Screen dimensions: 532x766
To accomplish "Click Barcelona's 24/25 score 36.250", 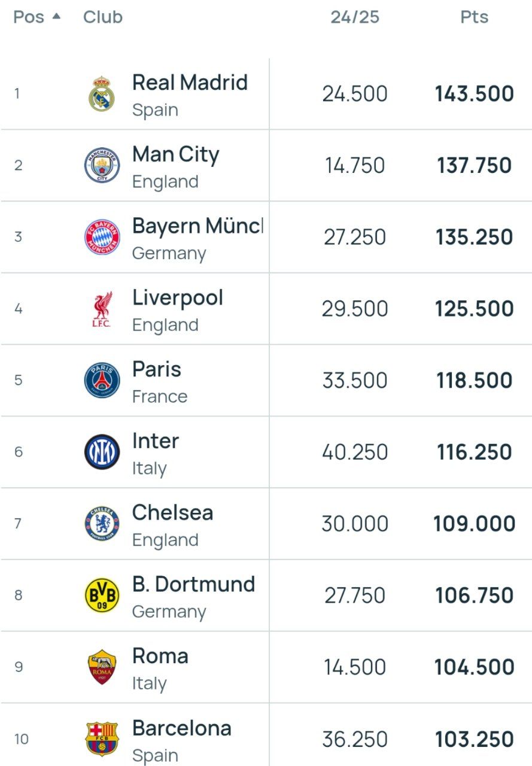I will 355,739.
